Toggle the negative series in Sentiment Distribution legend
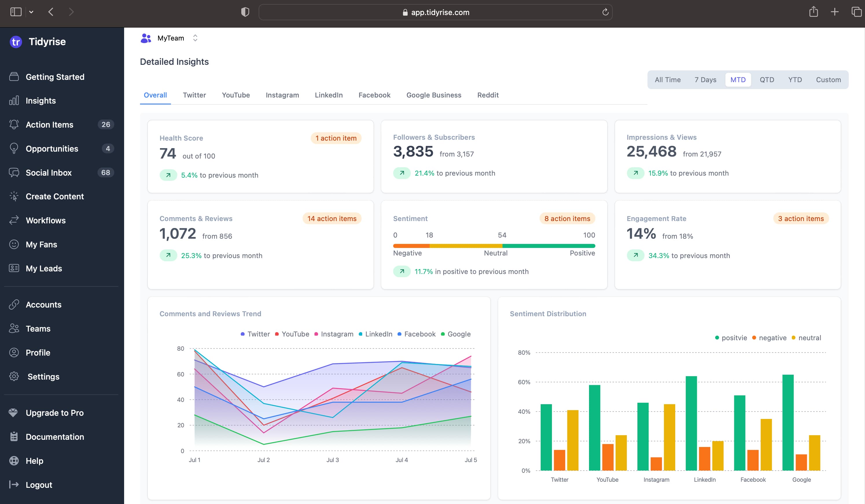Viewport: 865px width, 504px height. 769,338
